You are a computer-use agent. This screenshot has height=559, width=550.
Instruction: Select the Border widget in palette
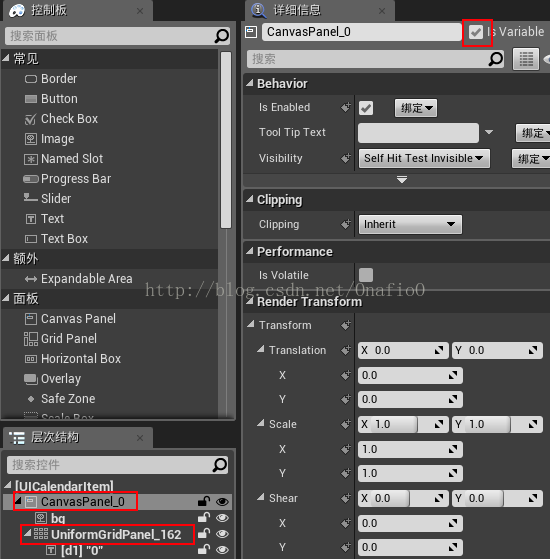(x=51, y=79)
